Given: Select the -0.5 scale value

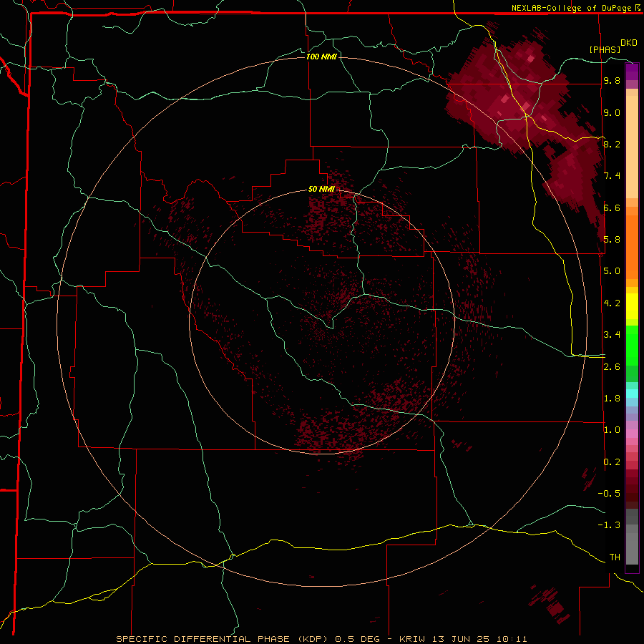Looking at the screenshot, I should (609, 494).
